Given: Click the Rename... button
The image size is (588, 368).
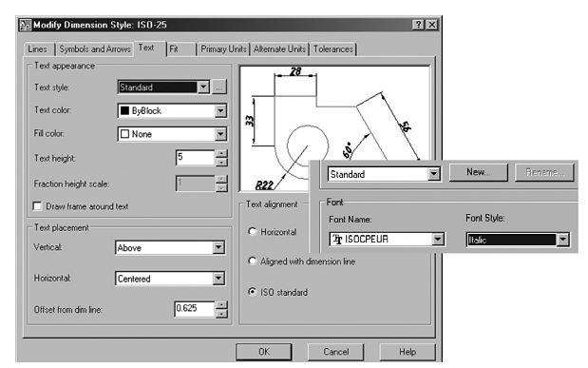Looking at the screenshot, I should pyautogui.click(x=544, y=172).
